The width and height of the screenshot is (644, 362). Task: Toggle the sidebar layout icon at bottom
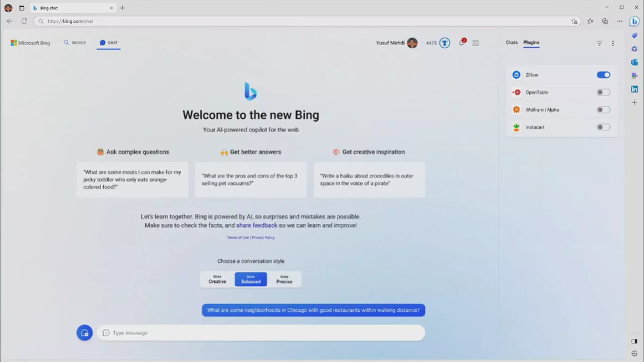634,341
